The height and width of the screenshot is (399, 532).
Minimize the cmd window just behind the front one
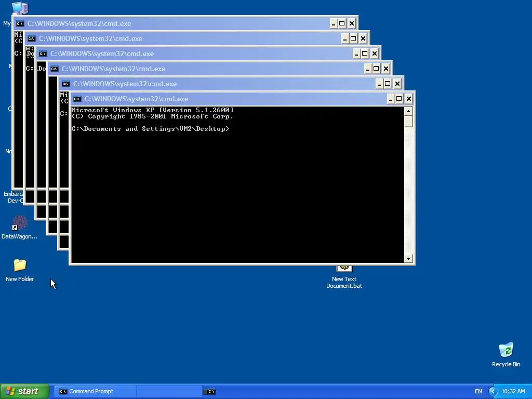click(x=379, y=84)
